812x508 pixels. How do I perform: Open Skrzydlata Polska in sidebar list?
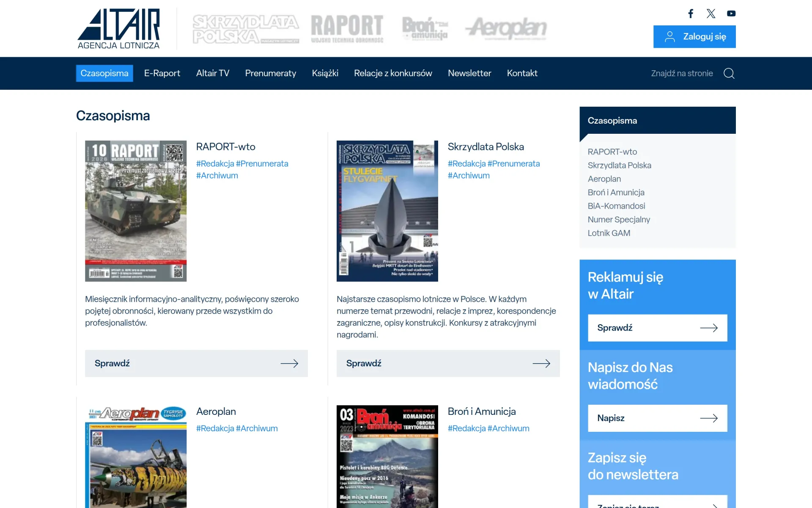click(619, 165)
